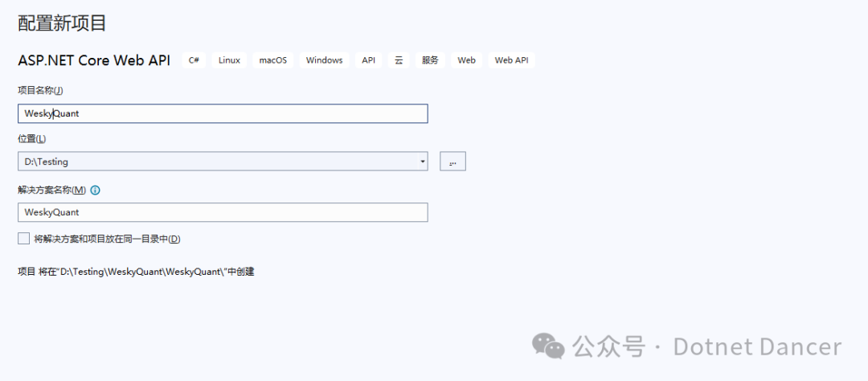Click the 云 tag

click(x=399, y=60)
